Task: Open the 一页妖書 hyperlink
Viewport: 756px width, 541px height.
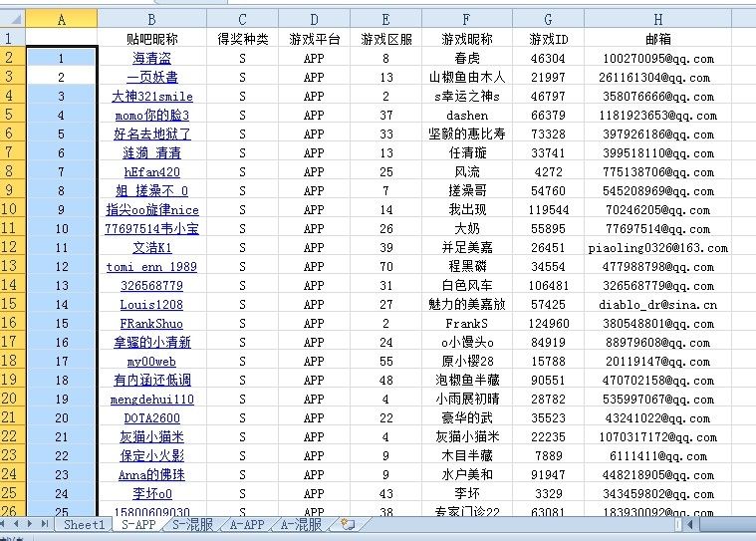Action: point(151,77)
